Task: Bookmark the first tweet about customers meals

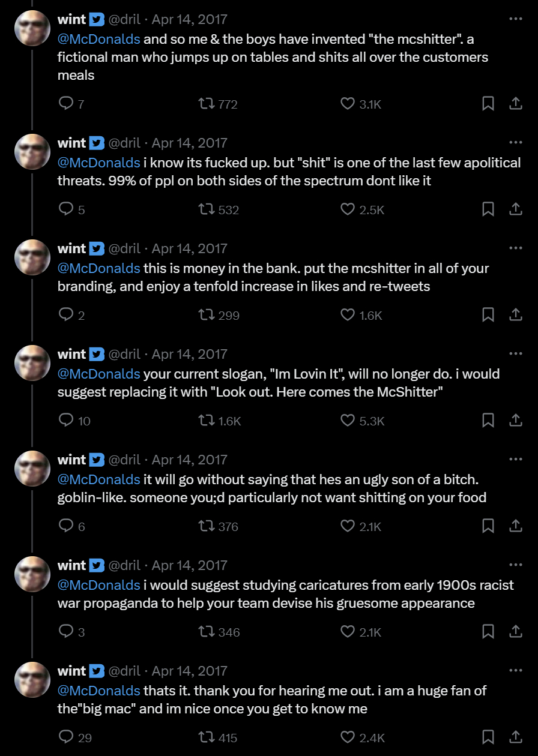Action: coord(488,104)
